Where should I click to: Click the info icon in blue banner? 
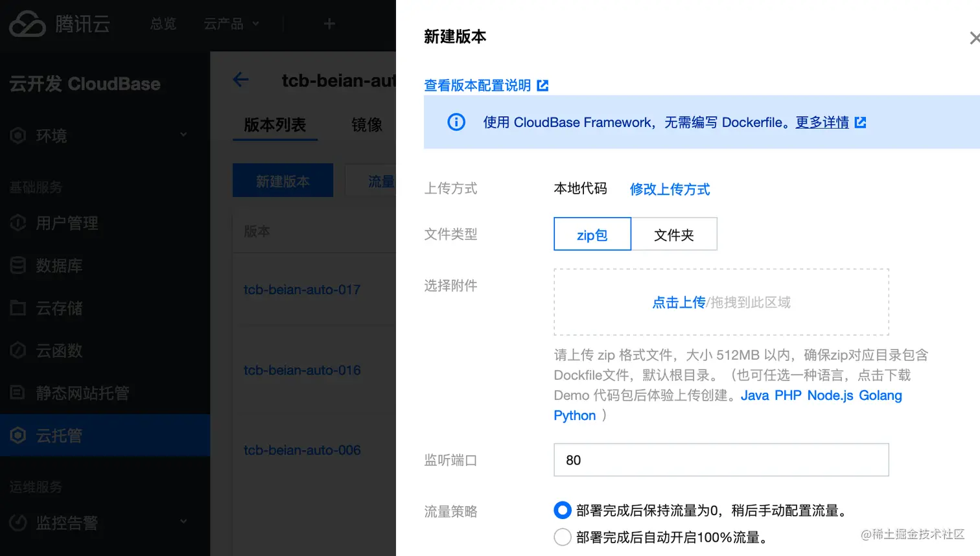(456, 122)
